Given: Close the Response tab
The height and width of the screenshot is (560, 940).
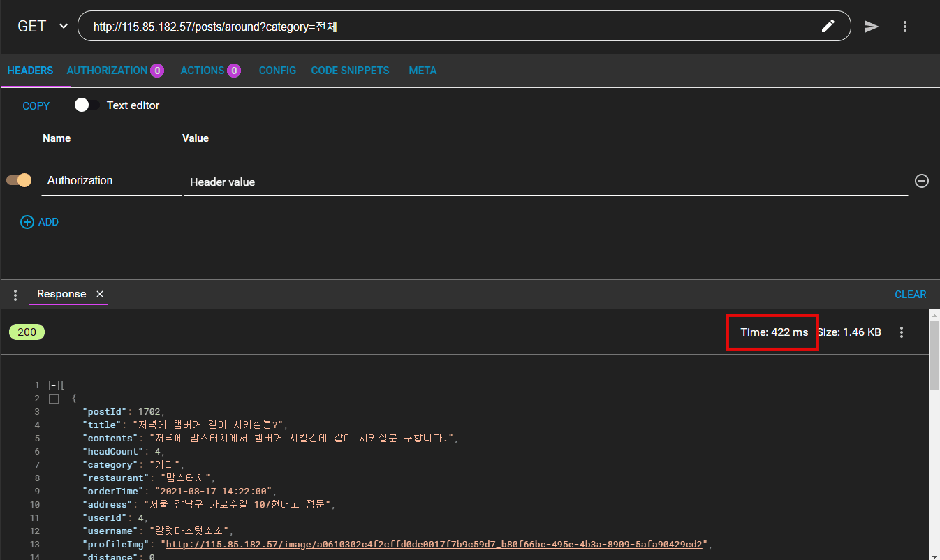Looking at the screenshot, I should click(99, 294).
